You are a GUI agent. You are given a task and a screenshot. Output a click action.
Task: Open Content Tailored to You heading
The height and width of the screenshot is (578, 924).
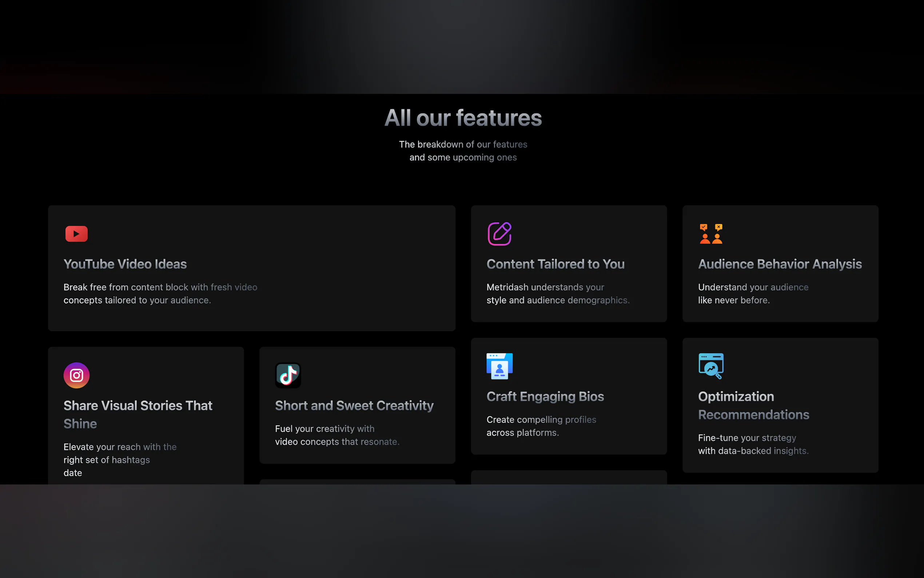[x=555, y=264]
